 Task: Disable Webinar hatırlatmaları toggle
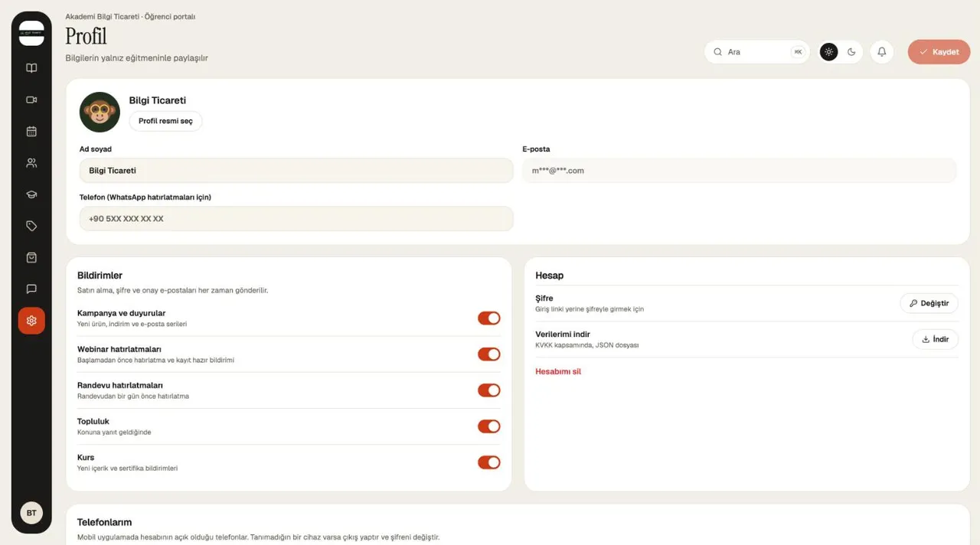(x=488, y=354)
